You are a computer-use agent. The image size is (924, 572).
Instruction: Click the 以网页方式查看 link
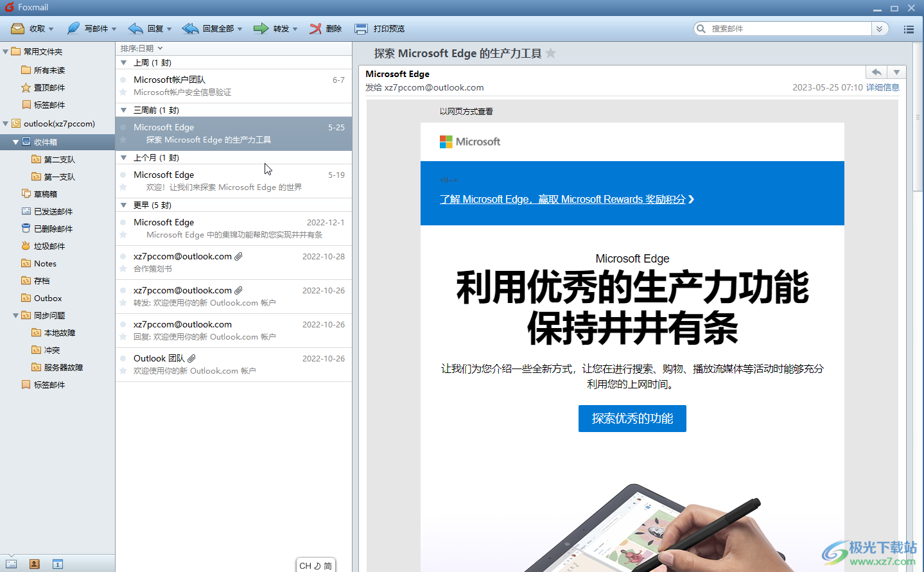click(x=466, y=112)
